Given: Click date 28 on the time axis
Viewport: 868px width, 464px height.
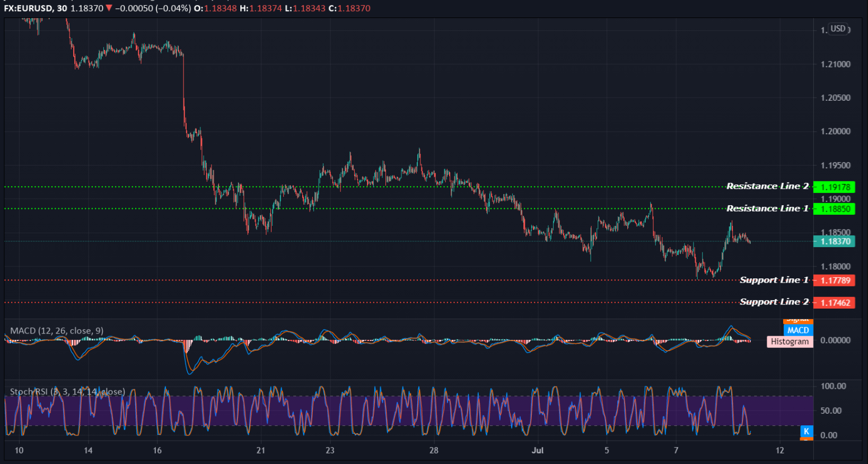Looking at the screenshot, I should [x=434, y=450].
